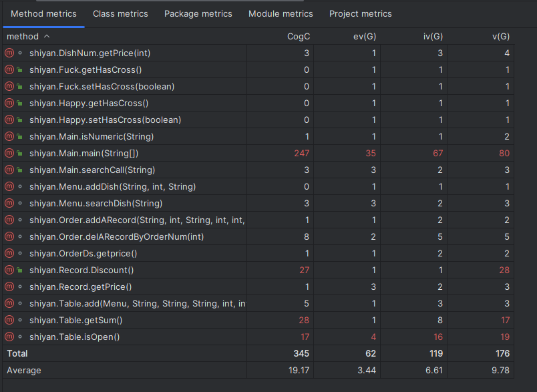Sort table by CogC column

click(x=298, y=36)
